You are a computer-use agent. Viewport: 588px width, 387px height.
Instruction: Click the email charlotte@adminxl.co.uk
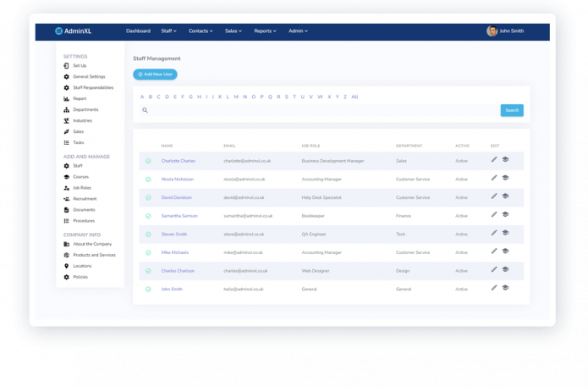coord(247,161)
